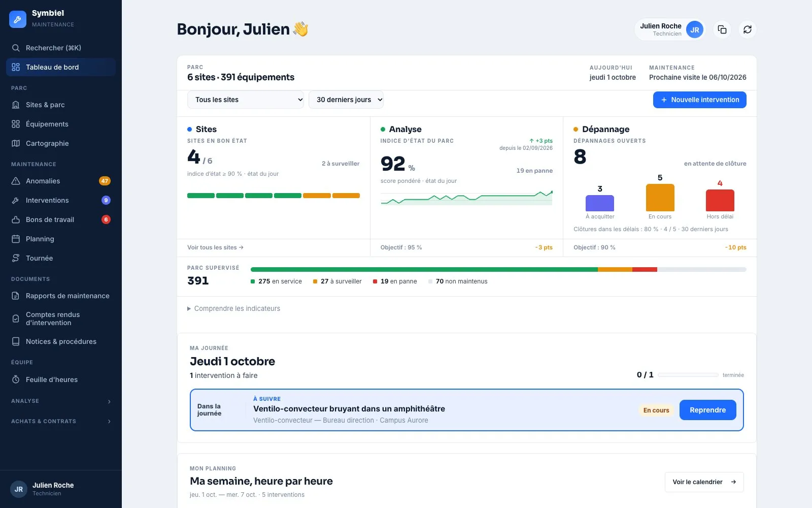
Task: Click the Interventions wrench icon
Action: [16, 200]
